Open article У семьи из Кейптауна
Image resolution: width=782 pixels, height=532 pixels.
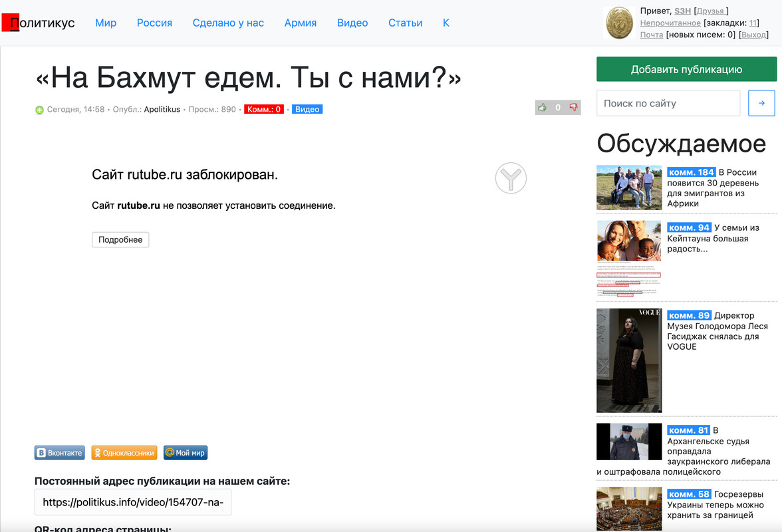pos(713,238)
